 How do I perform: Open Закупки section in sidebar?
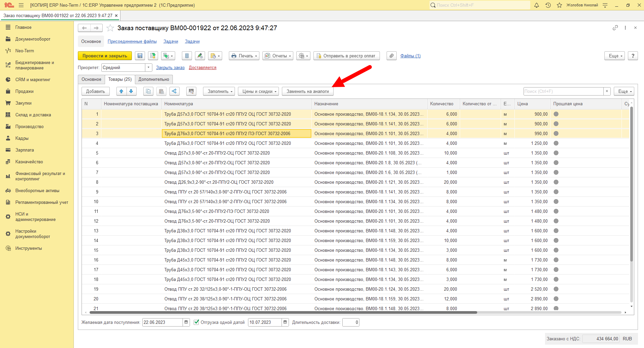(x=23, y=103)
